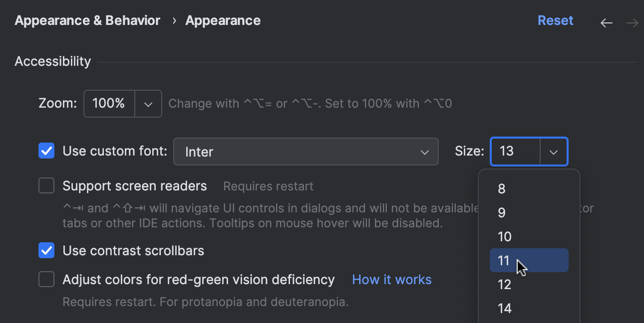Open the font Size dropdown
Image resolution: width=644 pixels, height=323 pixels.
[x=554, y=152]
